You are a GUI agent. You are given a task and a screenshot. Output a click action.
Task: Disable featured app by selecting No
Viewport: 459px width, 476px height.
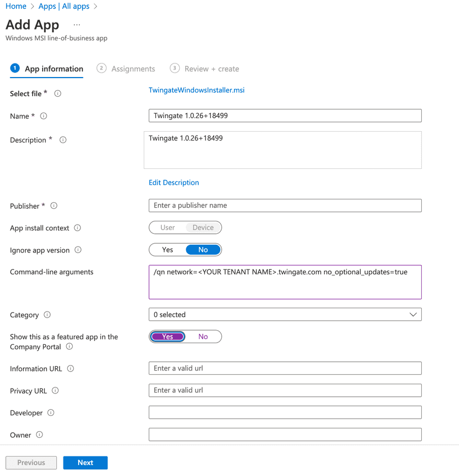click(x=203, y=337)
